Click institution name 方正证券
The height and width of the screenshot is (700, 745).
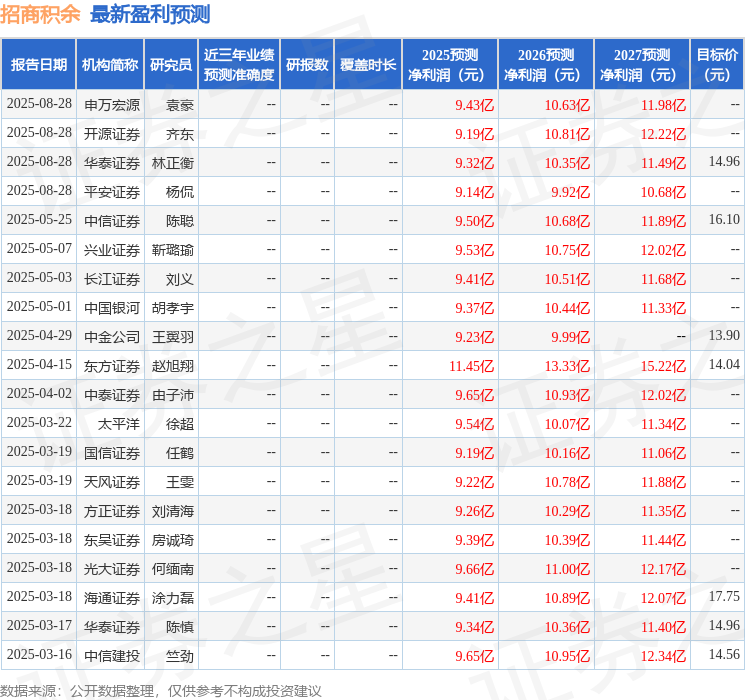(x=112, y=510)
